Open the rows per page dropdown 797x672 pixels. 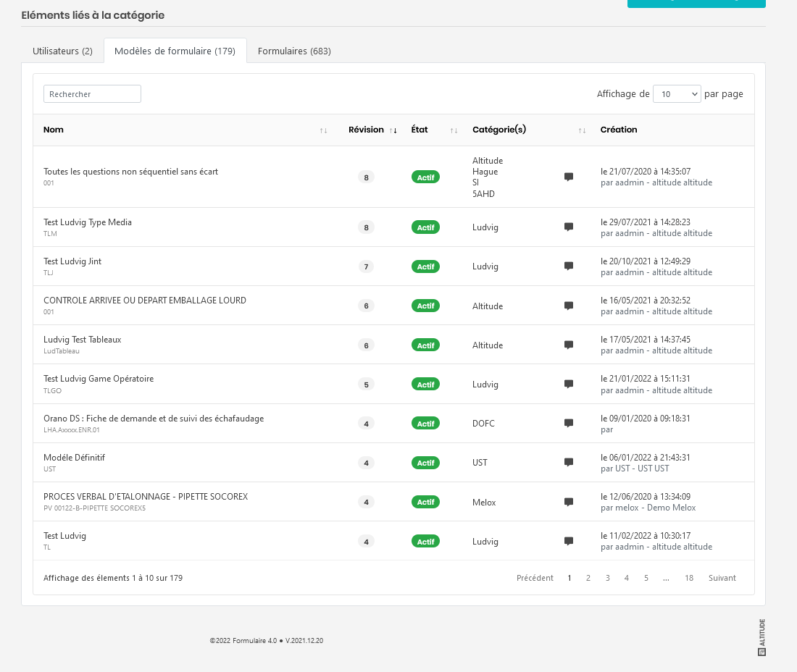pos(677,94)
